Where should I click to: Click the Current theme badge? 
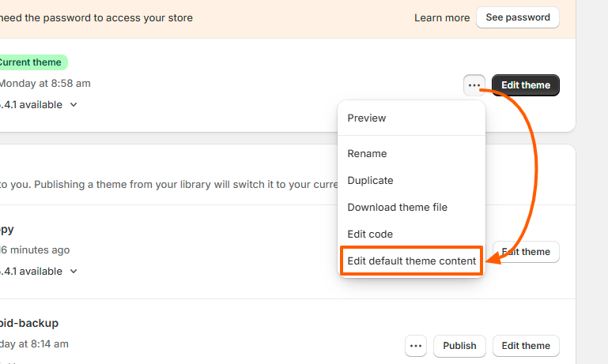(32, 62)
